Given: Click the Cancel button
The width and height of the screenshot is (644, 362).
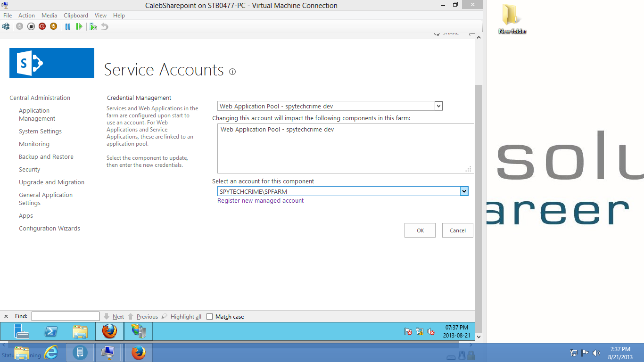Looking at the screenshot, I should (458, 230).
